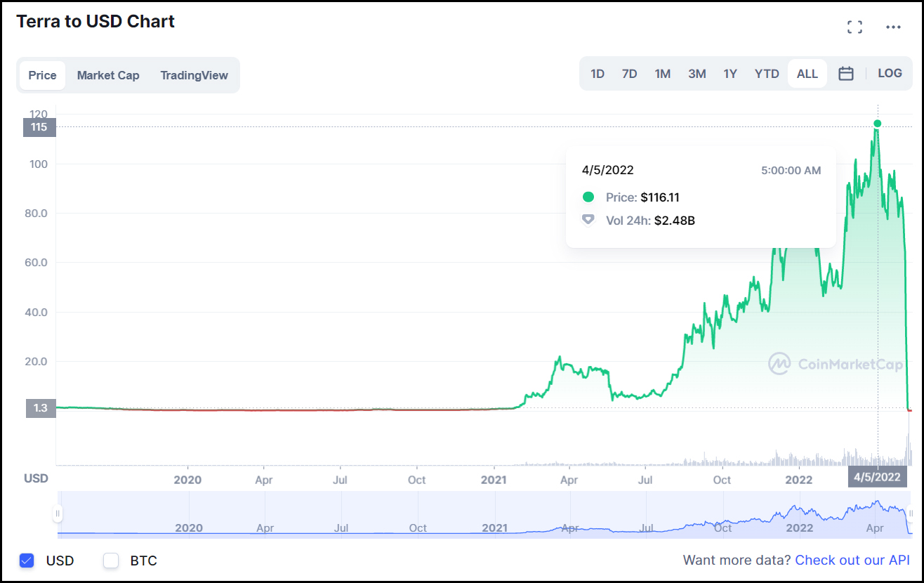The width and height of the screenshot is (924, 583).
Task: Click the Check out our API link
Action: (852, 560)
